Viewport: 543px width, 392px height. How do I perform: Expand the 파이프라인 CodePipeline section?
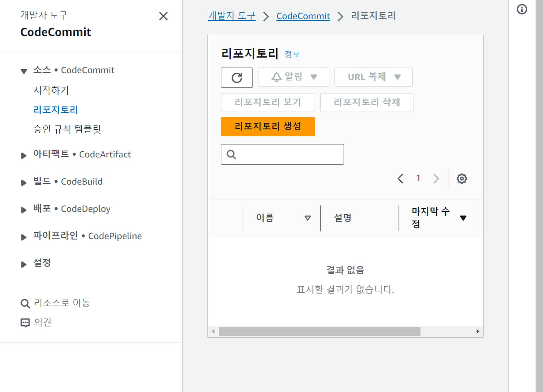click(24, 237)
